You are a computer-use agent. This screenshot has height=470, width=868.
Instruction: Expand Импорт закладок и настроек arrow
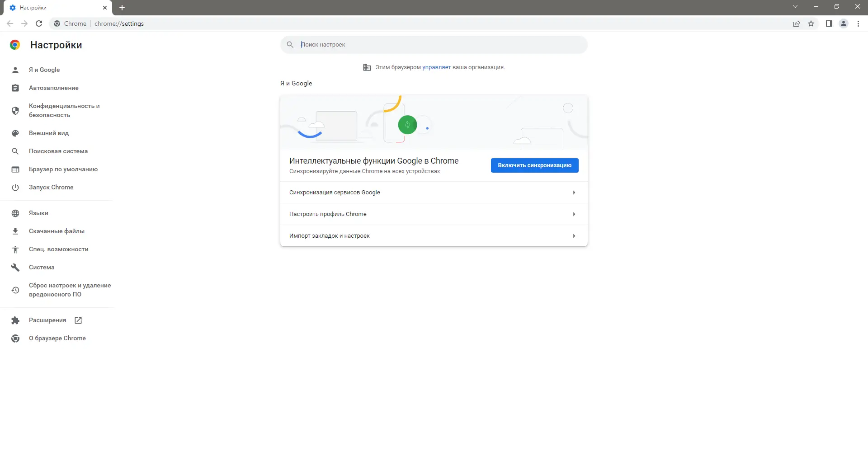[x=574, y=236]
